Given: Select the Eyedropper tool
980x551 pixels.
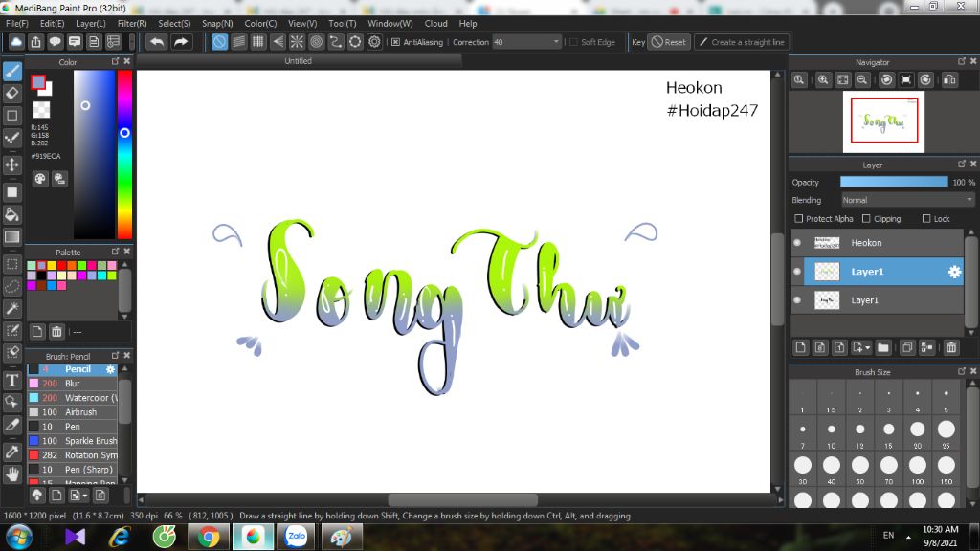Looking at the screenshot, I should point(11,452).
